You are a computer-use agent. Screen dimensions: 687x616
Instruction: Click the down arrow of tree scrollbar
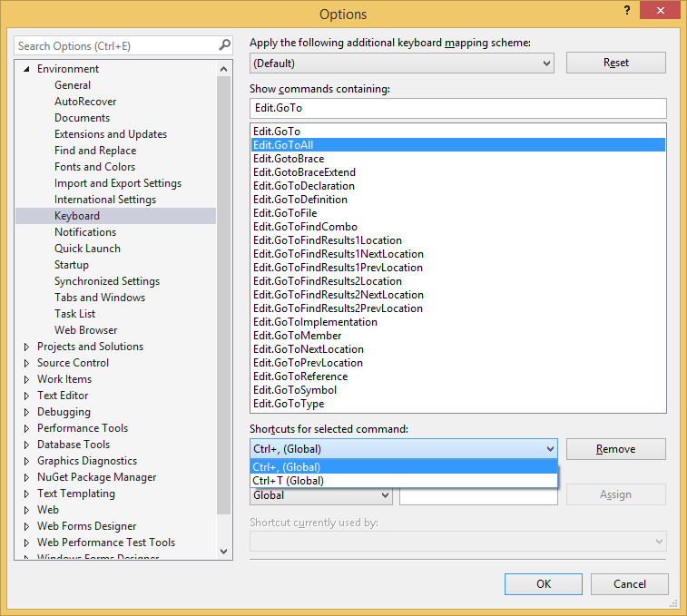[225, 551]
